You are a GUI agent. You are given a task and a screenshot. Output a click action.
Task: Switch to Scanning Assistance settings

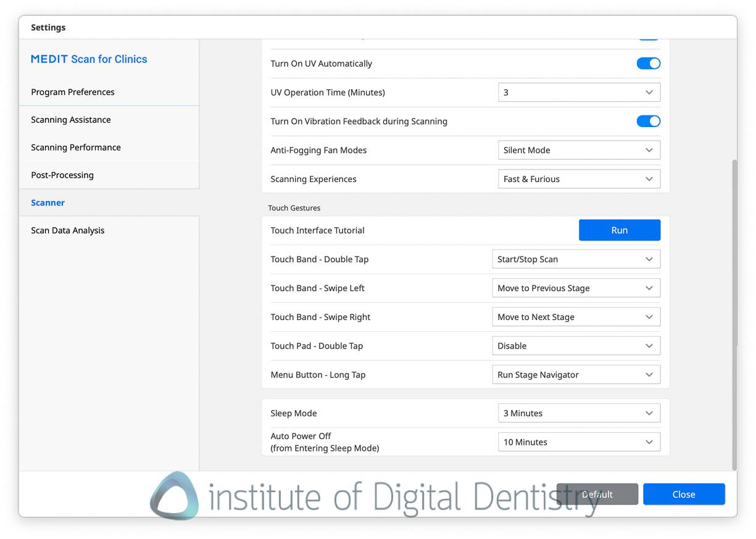71,120
